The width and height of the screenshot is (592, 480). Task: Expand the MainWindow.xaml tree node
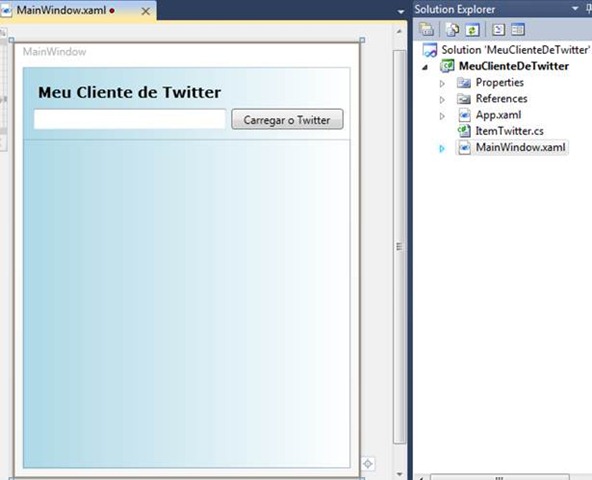pos(442,148)
